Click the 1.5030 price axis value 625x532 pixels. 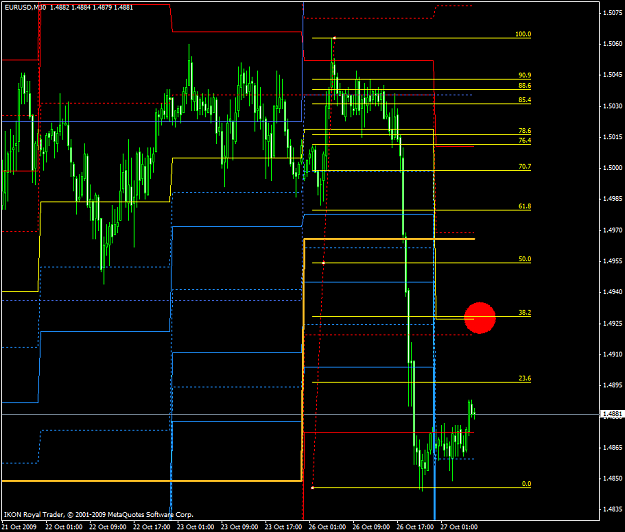pos(612,106)
